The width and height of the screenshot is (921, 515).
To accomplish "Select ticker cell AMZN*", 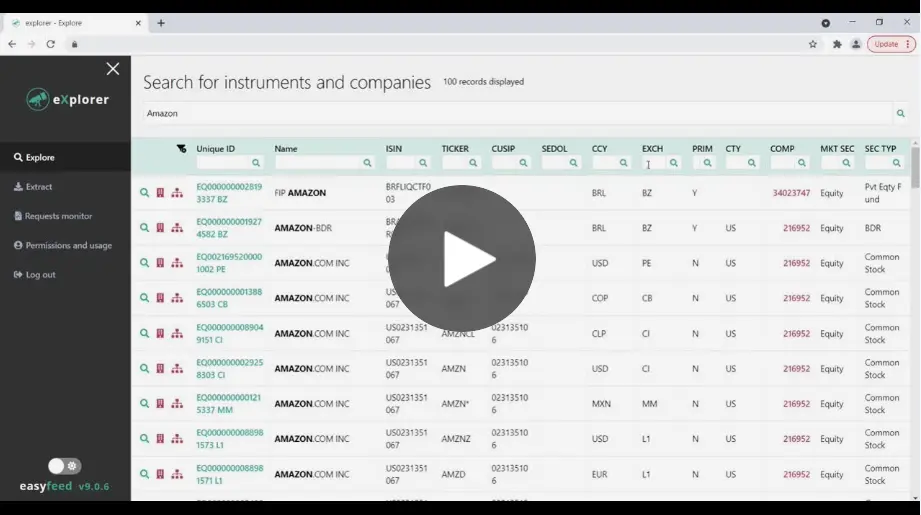I will coord(455,404).
